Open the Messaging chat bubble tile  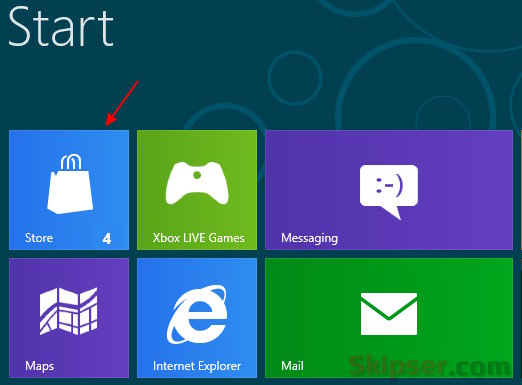[389, 190]
